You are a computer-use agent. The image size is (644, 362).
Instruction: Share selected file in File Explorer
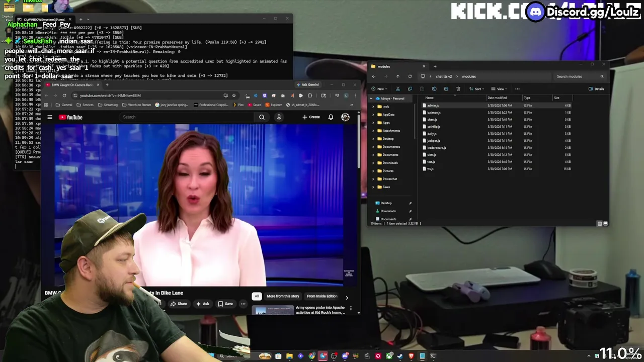446,89
